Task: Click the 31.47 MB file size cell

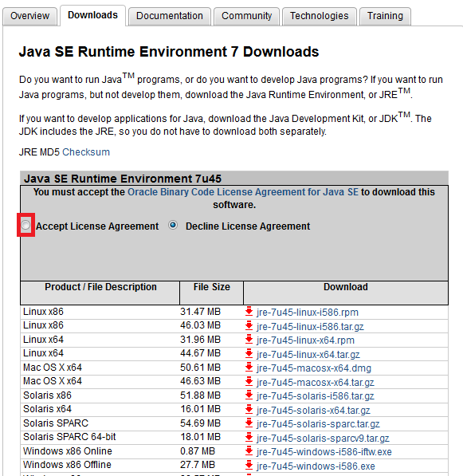Action: pos(200,312)
